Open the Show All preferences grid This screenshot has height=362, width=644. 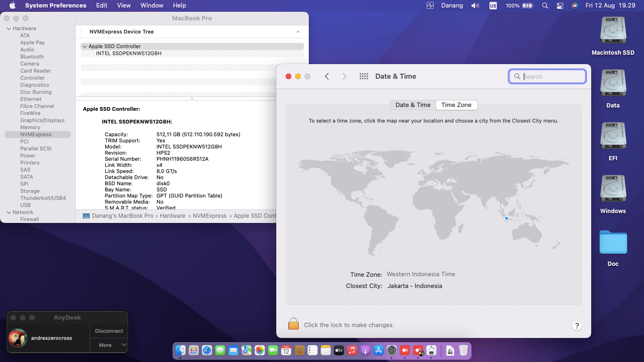click(x=363, y=76)
